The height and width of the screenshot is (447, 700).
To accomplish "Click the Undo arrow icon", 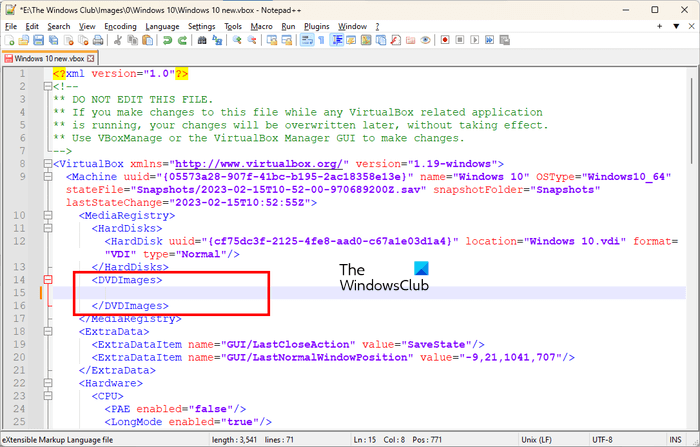I will pyautogui.click(x=167, y=40).
